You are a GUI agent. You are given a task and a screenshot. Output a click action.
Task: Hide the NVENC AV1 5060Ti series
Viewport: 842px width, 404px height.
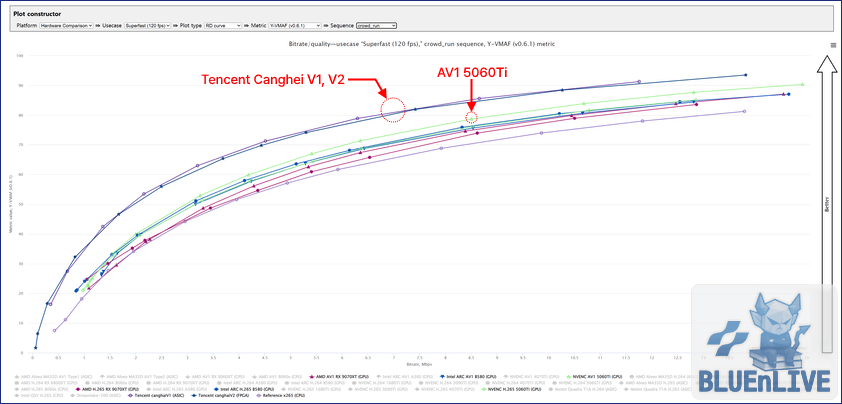[594, 377]
